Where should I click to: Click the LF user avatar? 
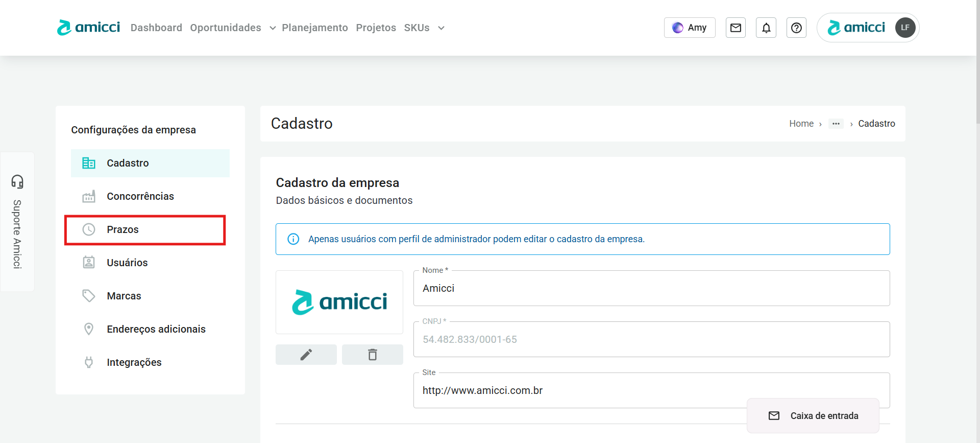coord(905,28)
